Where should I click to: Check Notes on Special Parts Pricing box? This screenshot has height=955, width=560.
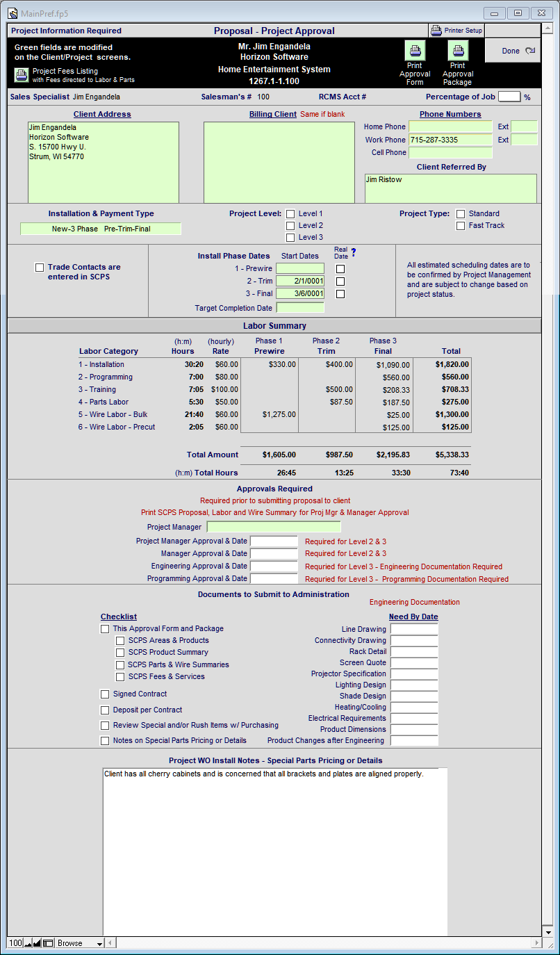pos(105,741)
